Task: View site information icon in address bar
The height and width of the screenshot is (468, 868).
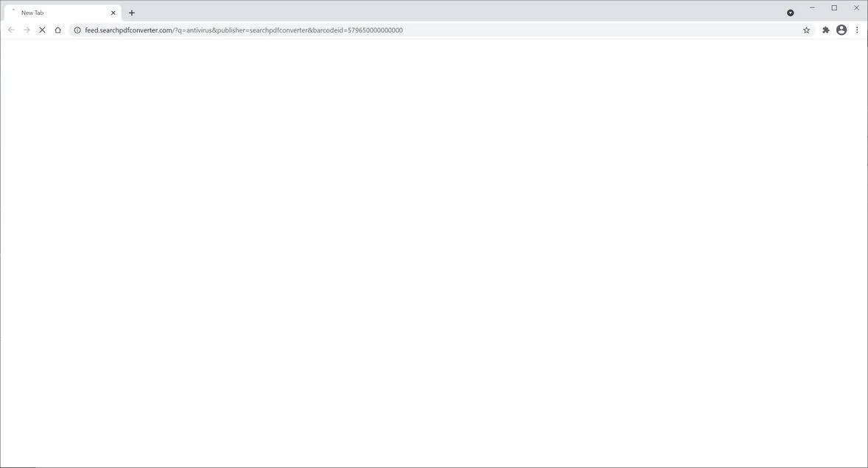Action: [x=77, y=30]
